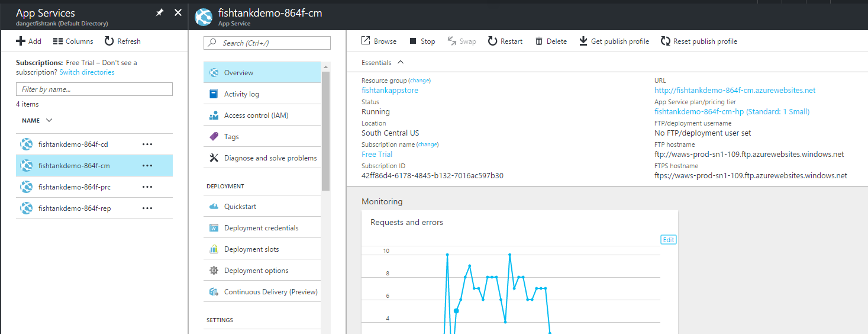The image size is (868, 334).
Task: Click the fishtankdemo-864f-prc globe icon
Action: (26, 187)
